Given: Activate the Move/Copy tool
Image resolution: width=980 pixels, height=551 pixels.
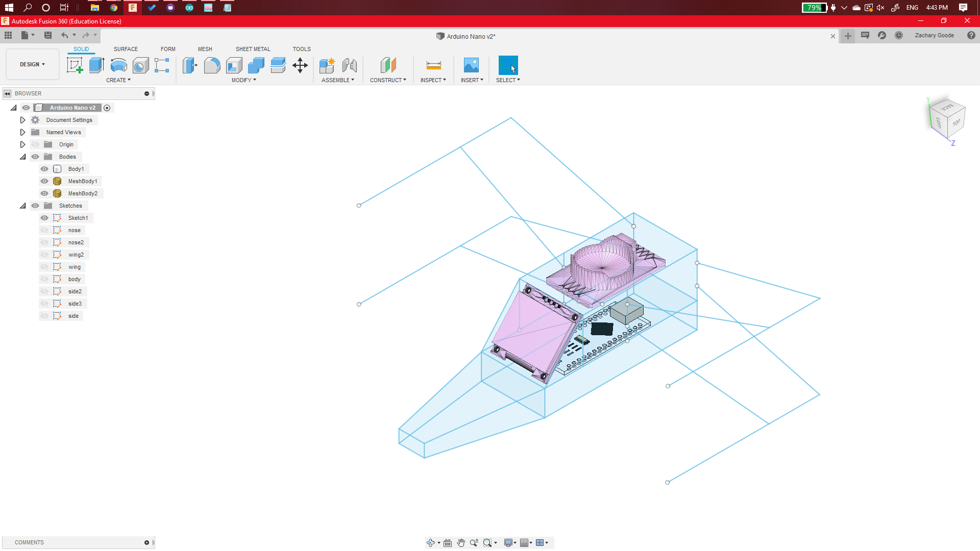Looking at the screenshot, I should tap(300, 65).
